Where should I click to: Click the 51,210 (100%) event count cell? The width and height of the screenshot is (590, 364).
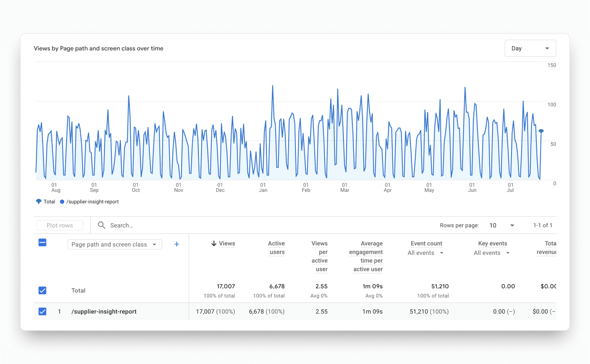click(x=429, y=312)
